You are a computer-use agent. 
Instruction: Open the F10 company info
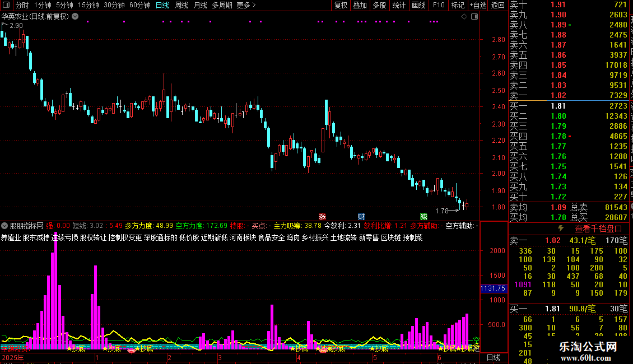[439, 5]
